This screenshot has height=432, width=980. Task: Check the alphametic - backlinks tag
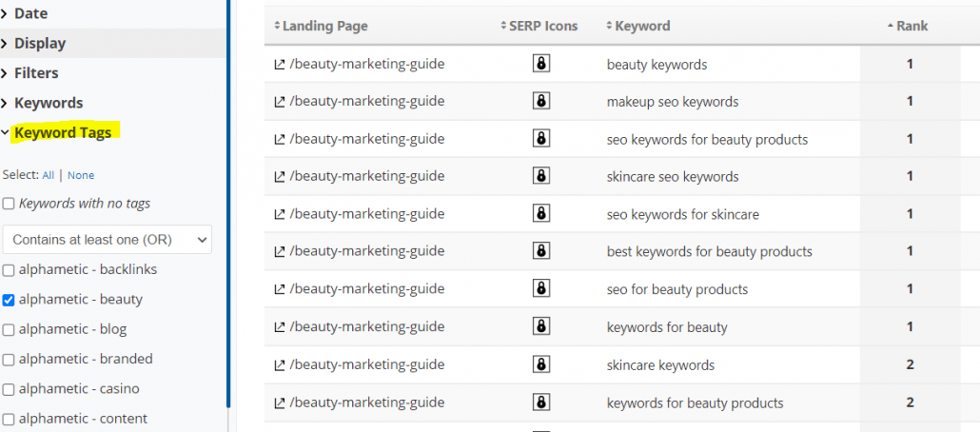(9, 270)
